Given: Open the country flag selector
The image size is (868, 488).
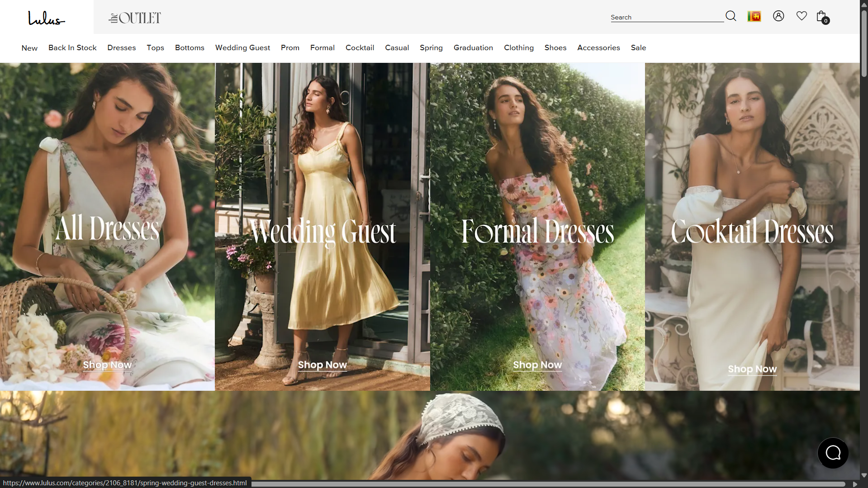Looking at the screenshot, I should (754, 16).
